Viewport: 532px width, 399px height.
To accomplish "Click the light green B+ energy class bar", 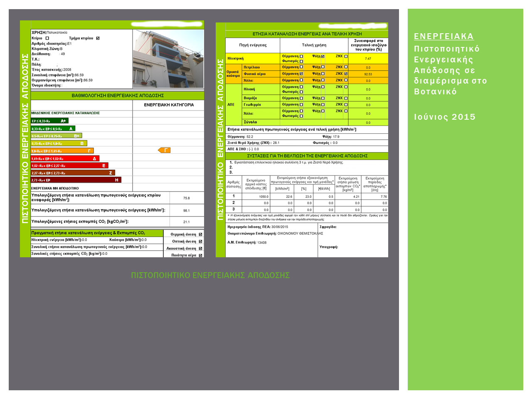I will 56,136.
